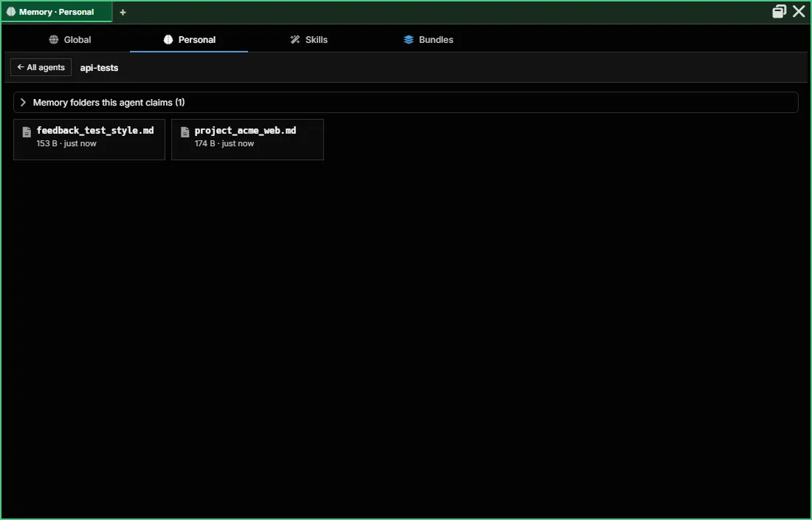Click the file icon of project_acme_web.md

click(x=185, y=132)
